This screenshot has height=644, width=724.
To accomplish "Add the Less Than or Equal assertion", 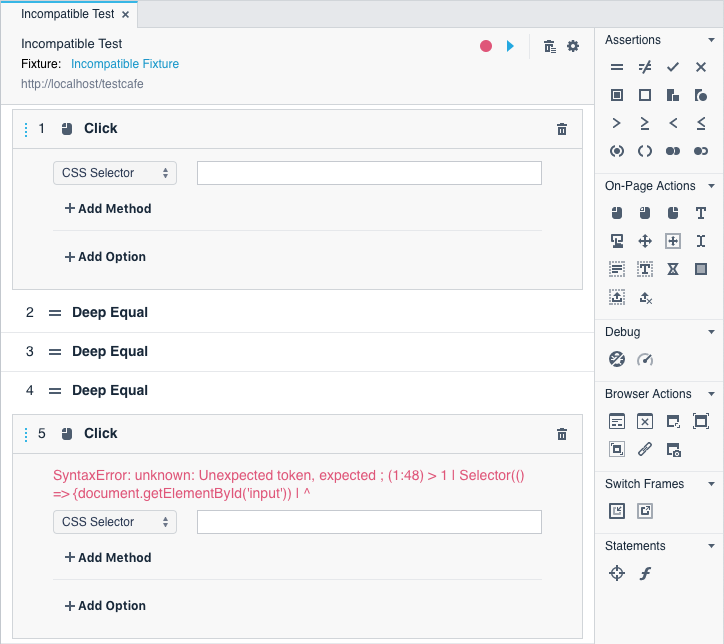I will coord(700,123).
